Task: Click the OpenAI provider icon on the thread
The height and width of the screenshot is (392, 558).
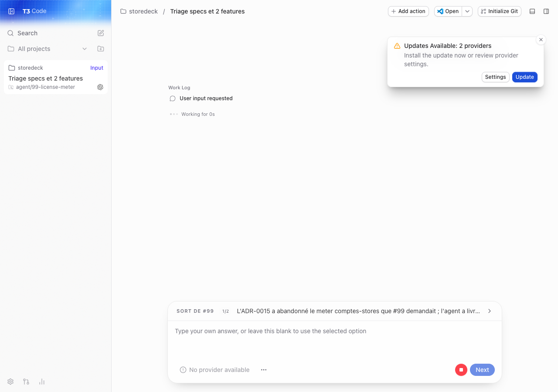Action: click(100, 87)
